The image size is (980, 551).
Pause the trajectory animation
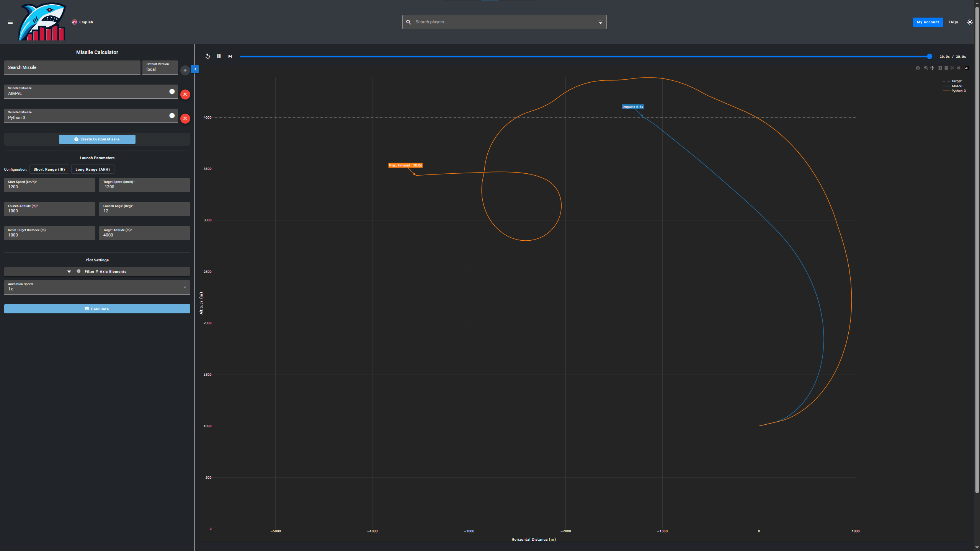219,56
